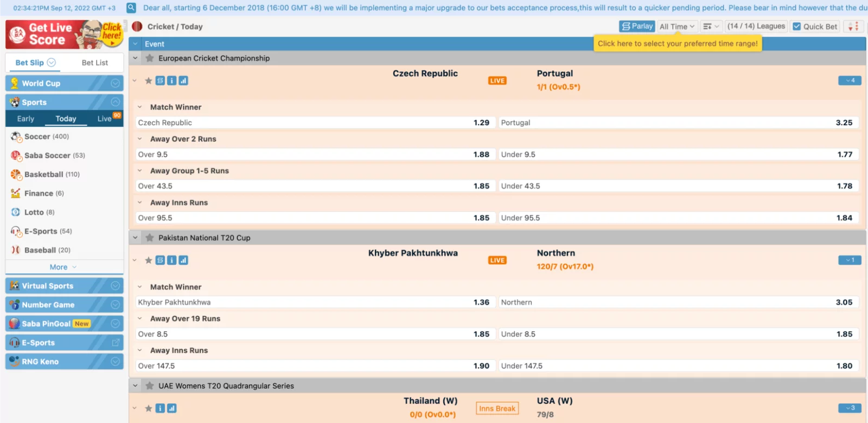Screen dimensions: 868x423
Task: Click the odds display arrows icon
Action: point(853,27)
